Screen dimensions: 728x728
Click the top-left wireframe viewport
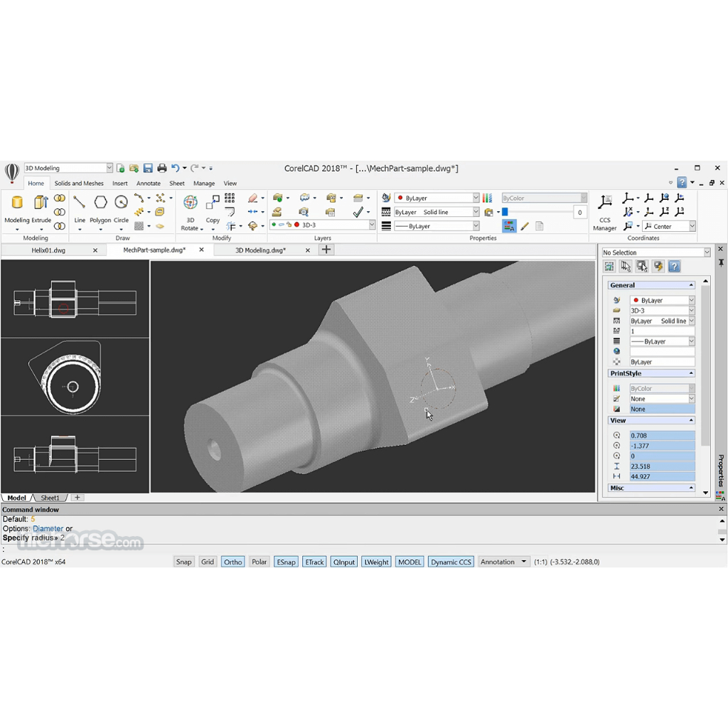pos(75,299)
